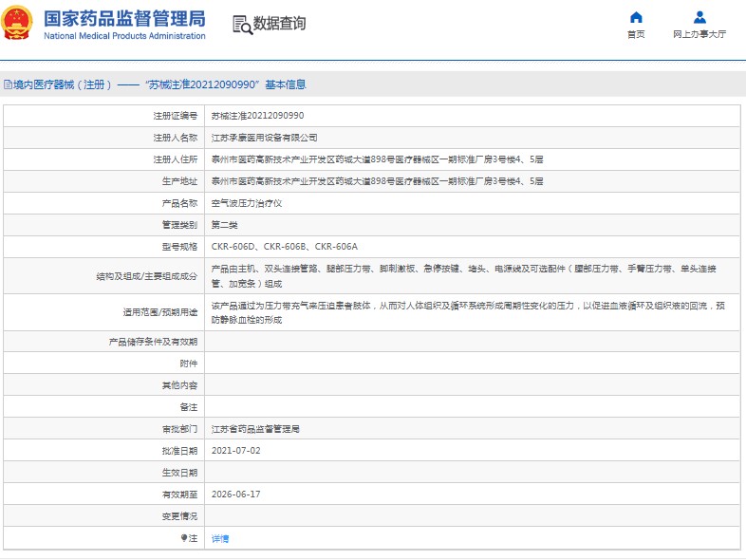746x560 pixels.
Task: Click the 注册人名称 row label
Action: pos(175,138)
